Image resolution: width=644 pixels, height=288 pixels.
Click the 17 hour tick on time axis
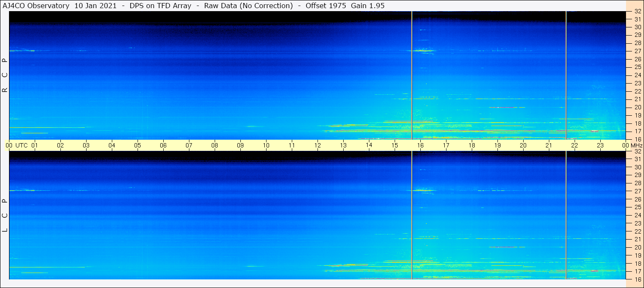tap(446, 145)
